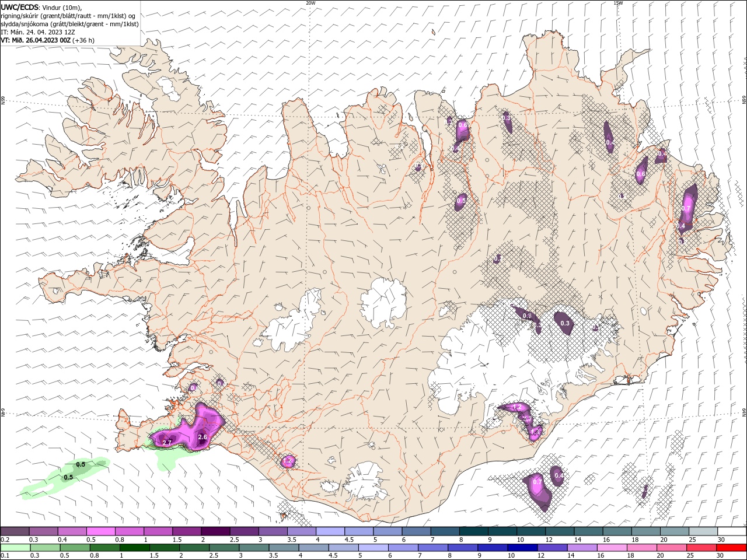This screenshot has width=747, height=560.
Task: Select snow-scale swatch starting at 2.5
Action: click(243, 531)
